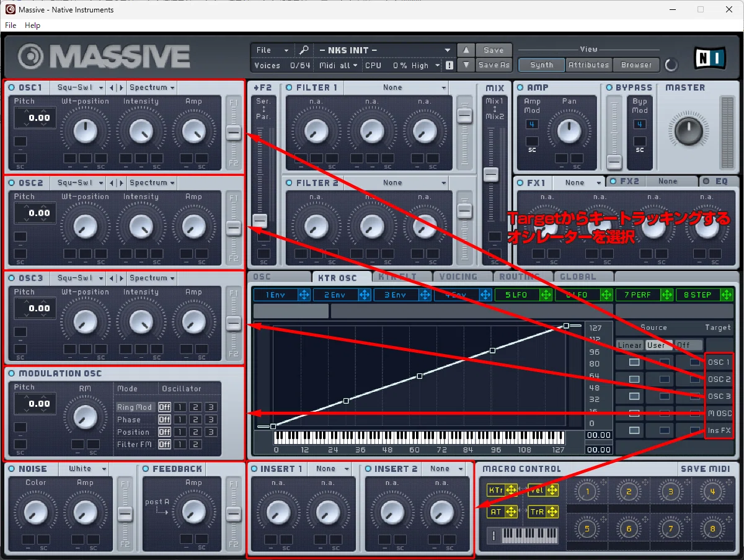Open Filter 1 type dropdown
The height and width of the screenshot is (560, 744).
(x=396, y=87)
